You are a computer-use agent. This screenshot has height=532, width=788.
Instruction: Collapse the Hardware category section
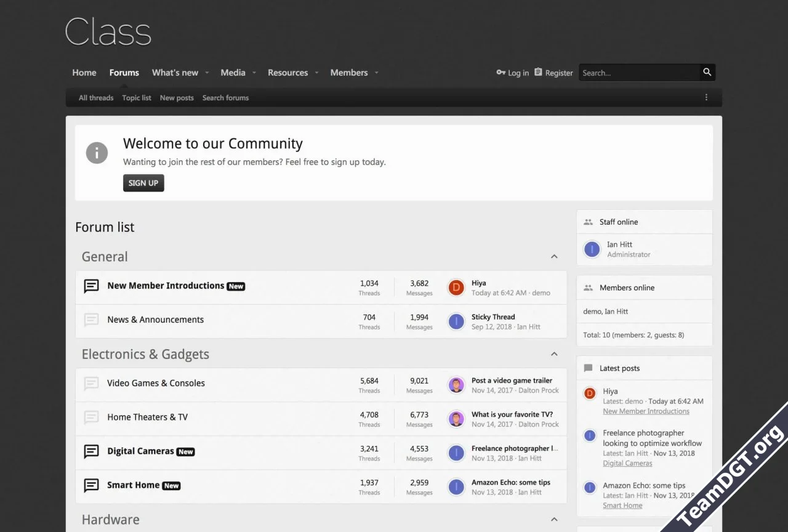click(554, 520)
